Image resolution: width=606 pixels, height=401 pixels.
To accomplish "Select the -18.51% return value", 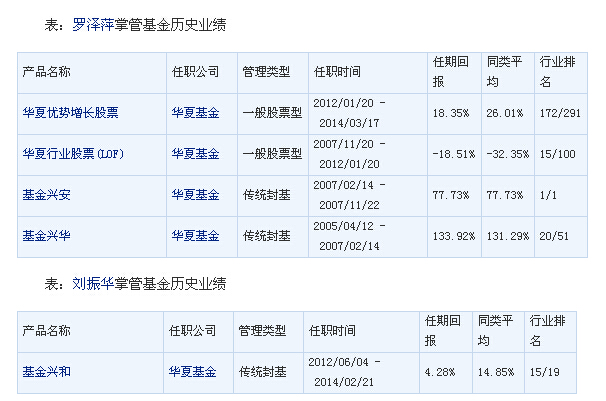I will tap(447, 154).
